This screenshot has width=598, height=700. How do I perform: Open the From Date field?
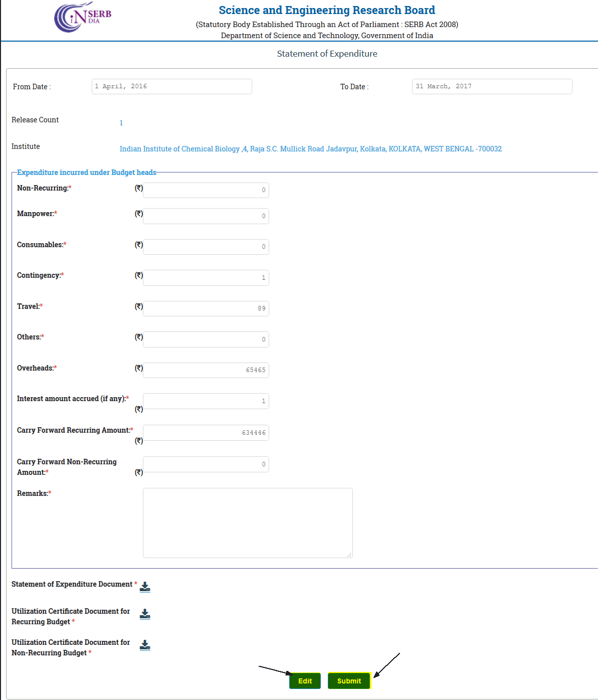(x=172, y=86)
